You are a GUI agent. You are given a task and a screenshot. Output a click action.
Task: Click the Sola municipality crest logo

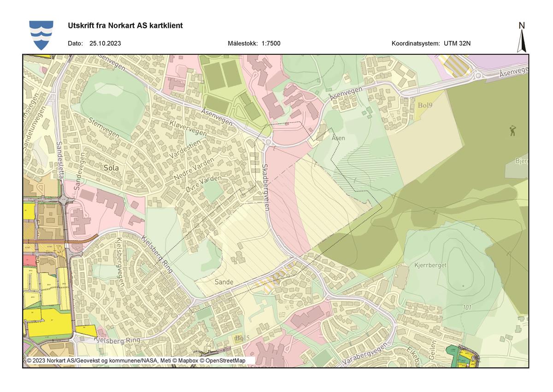[41, 35]
